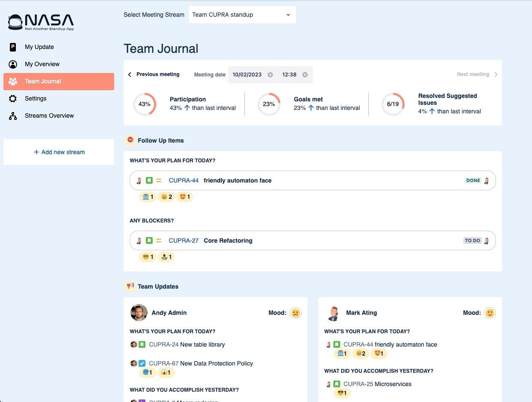Open Settings via the gear icon
Image resolution: width=532 pixels, height=402 pixels.
click(13, 98)
